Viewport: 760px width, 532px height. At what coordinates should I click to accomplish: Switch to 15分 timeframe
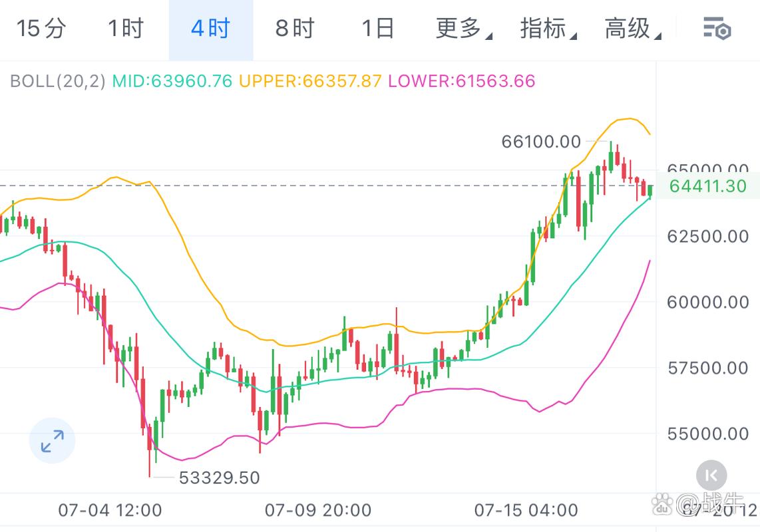point(41,29)
